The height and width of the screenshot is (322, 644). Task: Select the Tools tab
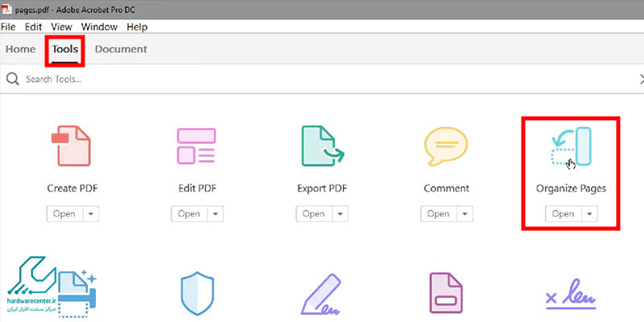65,49
